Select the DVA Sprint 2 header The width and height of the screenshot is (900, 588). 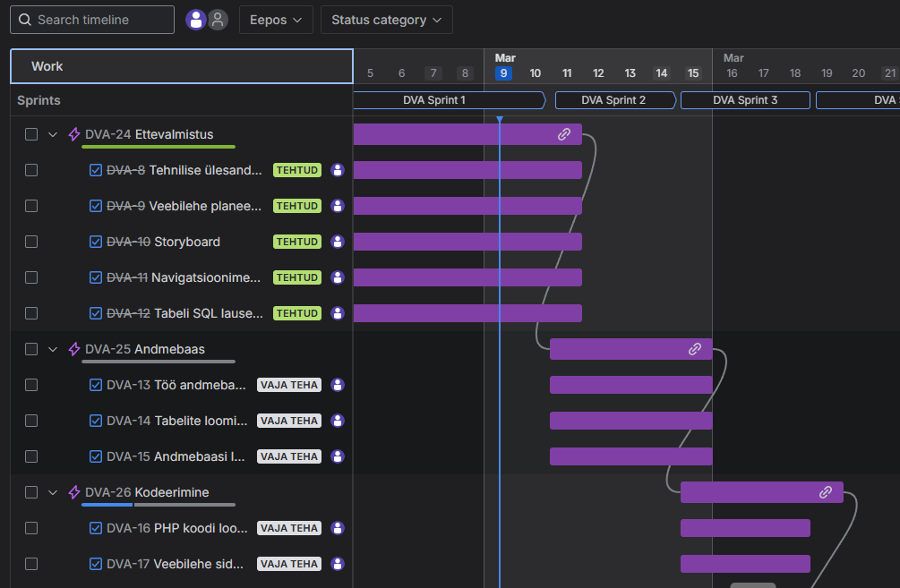[x=613, y=100]
